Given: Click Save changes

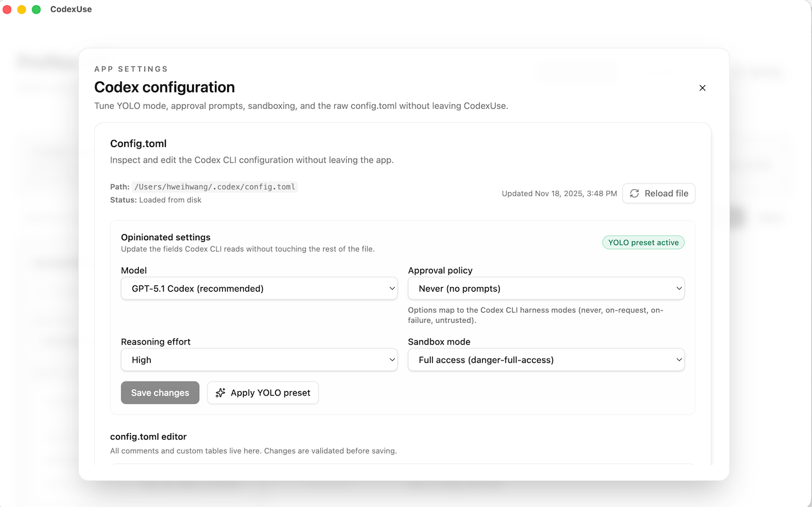Looking at the screenshot, I should click(x=160, y=392).
